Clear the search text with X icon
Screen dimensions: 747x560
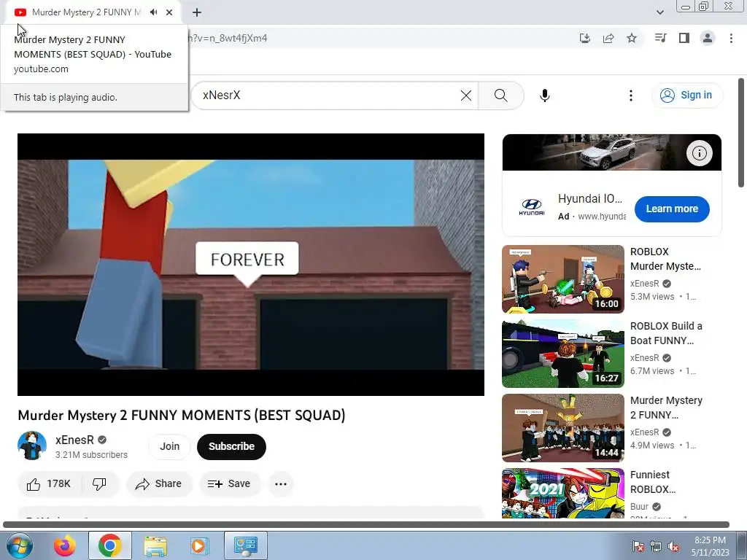pos(466,96)
